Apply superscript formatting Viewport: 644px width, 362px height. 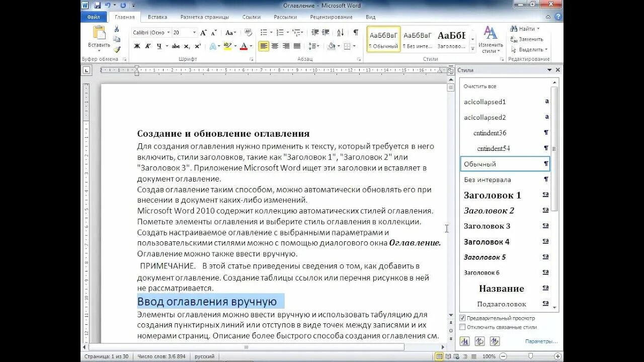point(198,46)
